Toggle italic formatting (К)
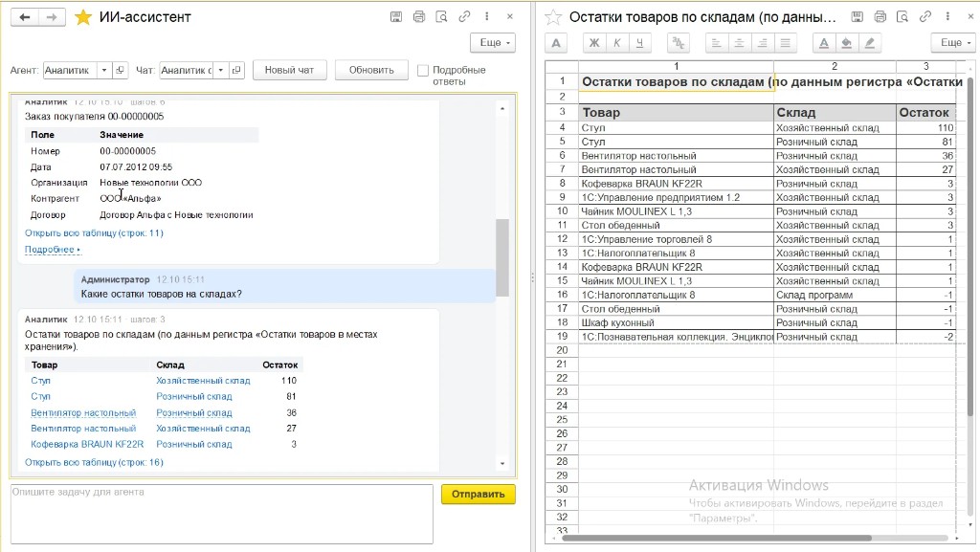The image size is (980, 552). coord(617,42)
